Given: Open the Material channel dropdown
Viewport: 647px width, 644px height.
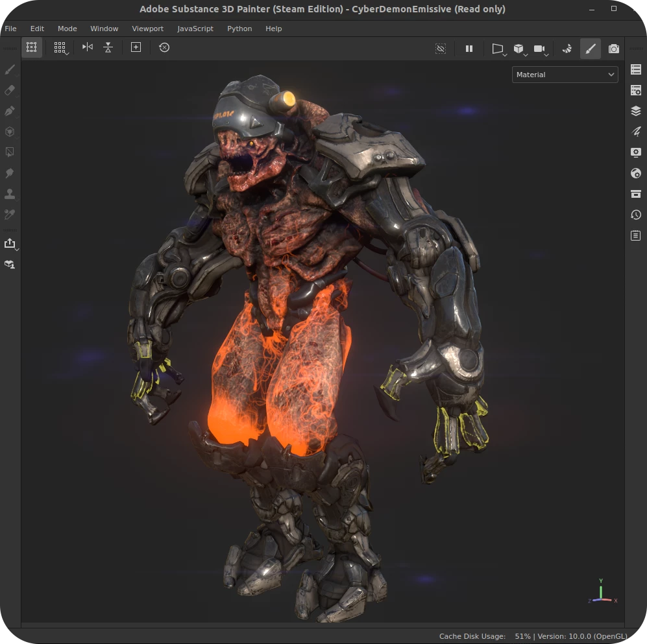Looking at the screenshot, I should tap(565, 75).
